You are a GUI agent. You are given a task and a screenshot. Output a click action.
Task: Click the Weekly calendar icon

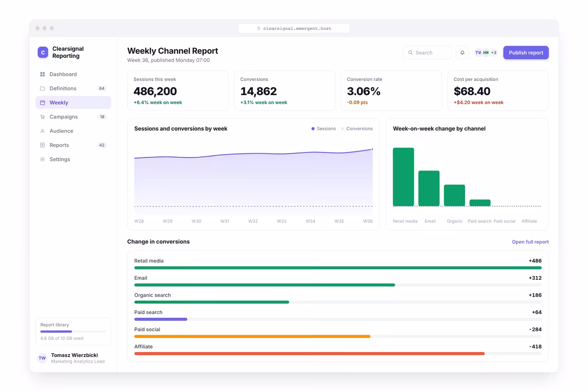[x=43, y=103]
